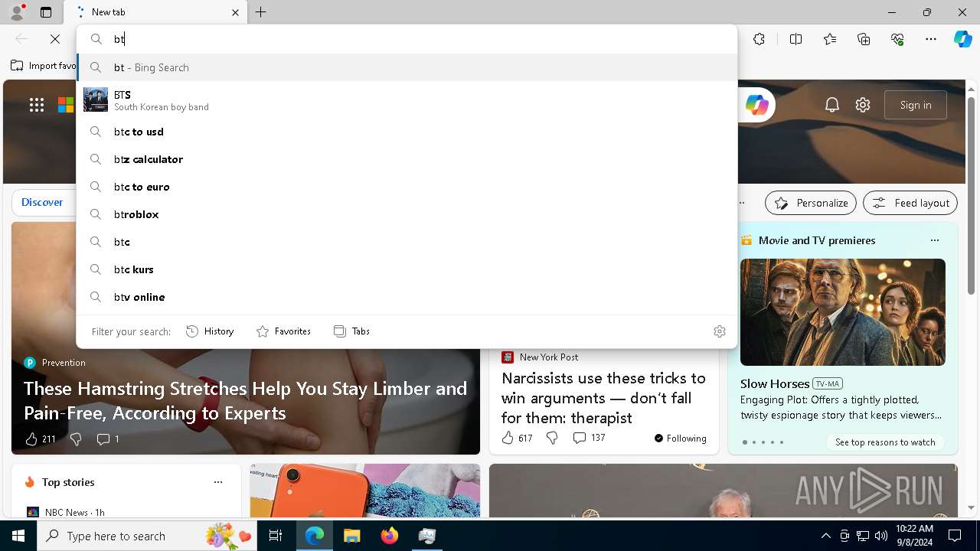Open the hamstring stretches article headline
Screen dimensions: 980x551
click(x=246, y=400)
